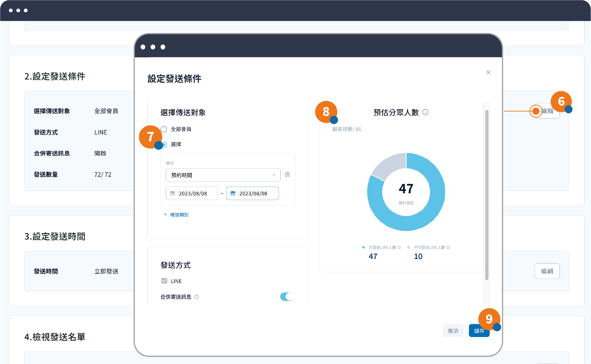Click 編輯 button in 設定發送條件 section

(548, 111)
